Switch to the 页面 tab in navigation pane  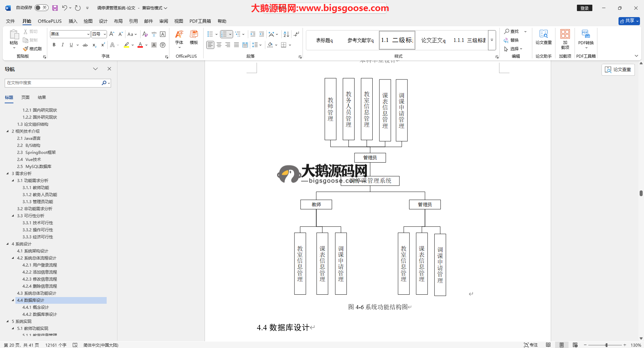[x=25, y=98]
